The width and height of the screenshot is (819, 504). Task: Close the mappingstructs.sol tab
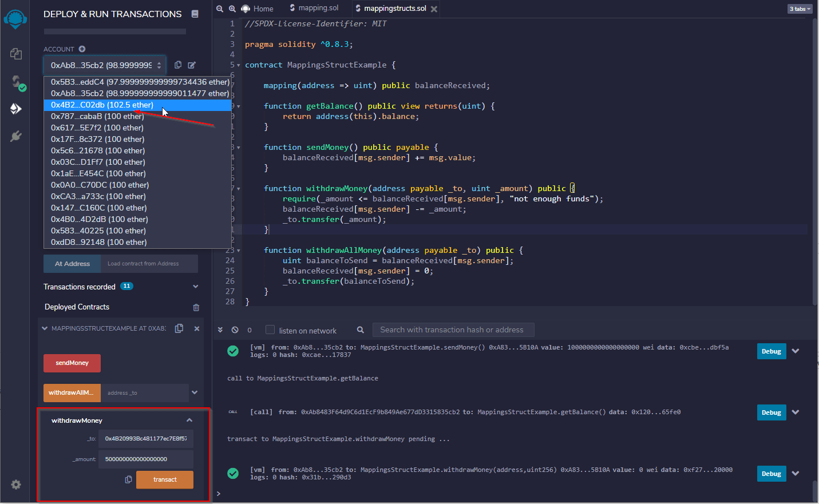tap(434, 9)
